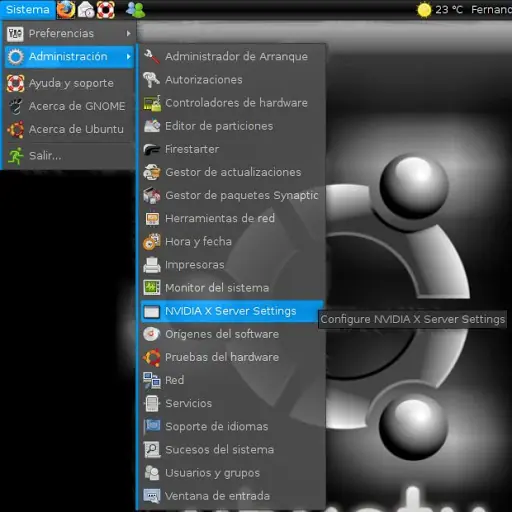Choose Acerca de Ubuntu
The width and height of the screenshot is (512, 512).
click(69, 129)
